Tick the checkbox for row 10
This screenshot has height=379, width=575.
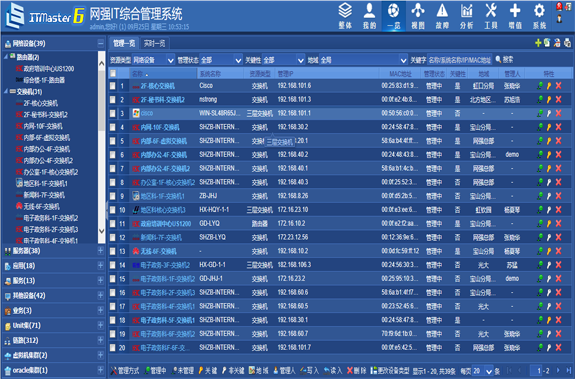[x=113, y=210]
